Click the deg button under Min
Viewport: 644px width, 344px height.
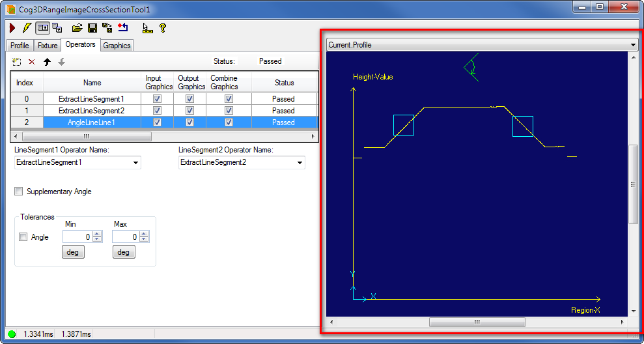(x=73, y=252)
